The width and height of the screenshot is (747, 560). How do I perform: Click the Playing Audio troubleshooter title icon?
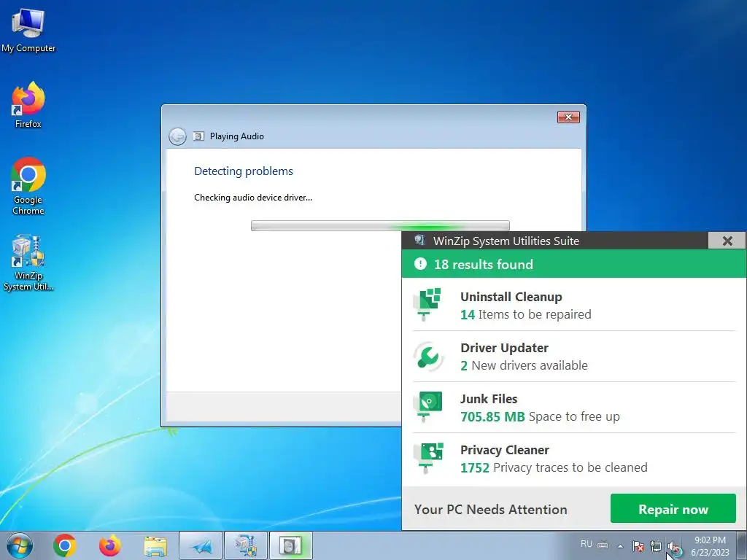(x=198, y=136)
